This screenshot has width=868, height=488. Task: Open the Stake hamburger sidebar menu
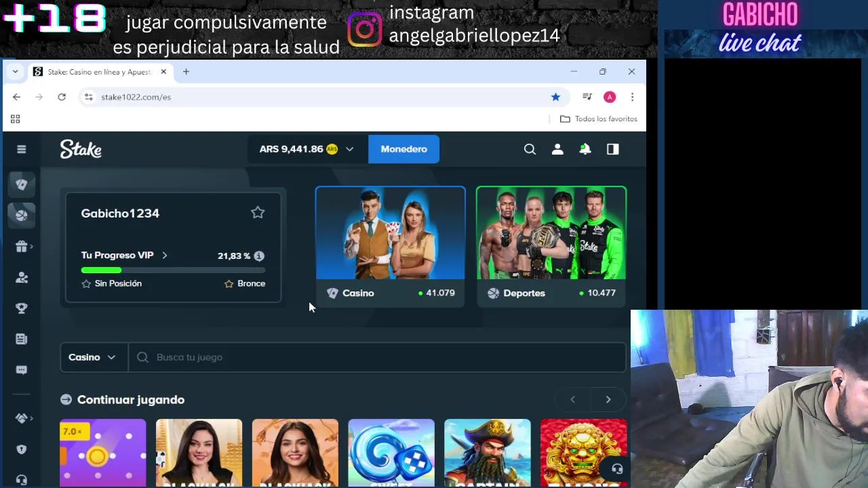pos(22,149)
